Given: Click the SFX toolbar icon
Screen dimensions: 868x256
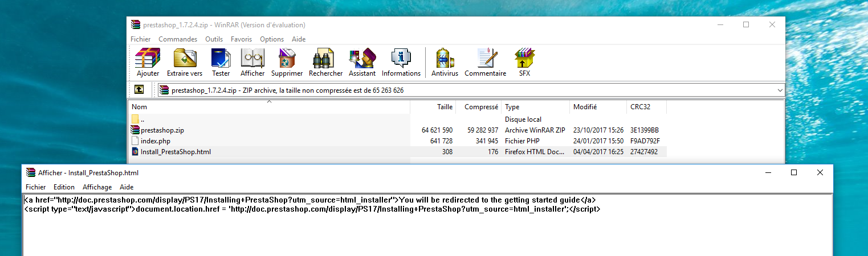Looking at the screenshot, I should (x=524, y=58).
